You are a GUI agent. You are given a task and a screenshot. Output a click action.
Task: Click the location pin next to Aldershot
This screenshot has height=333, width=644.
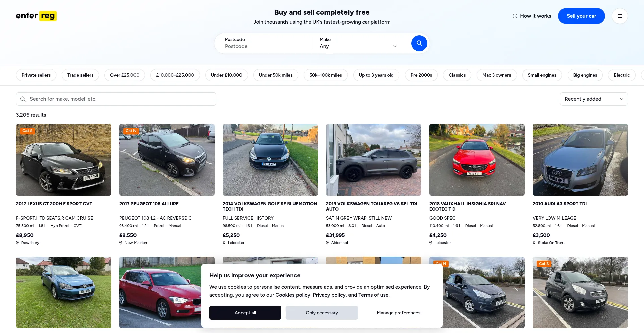pyautogui.click(x=327, y=243)
